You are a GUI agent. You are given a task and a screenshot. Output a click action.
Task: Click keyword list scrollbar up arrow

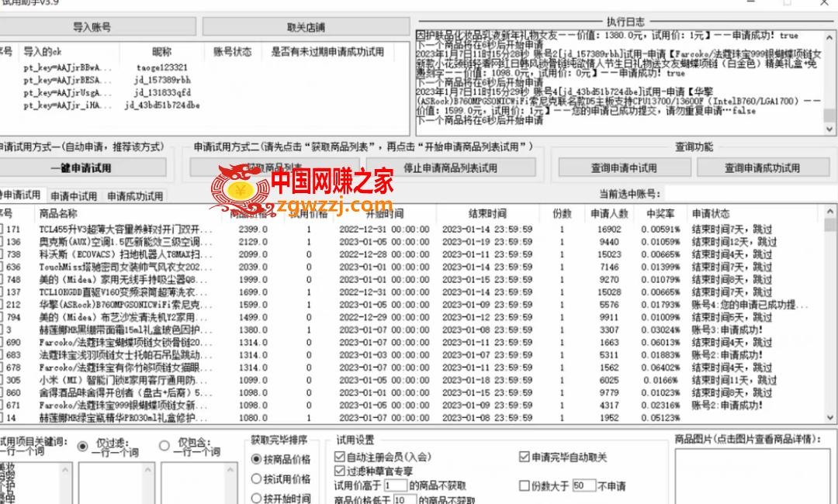[66, 470]
